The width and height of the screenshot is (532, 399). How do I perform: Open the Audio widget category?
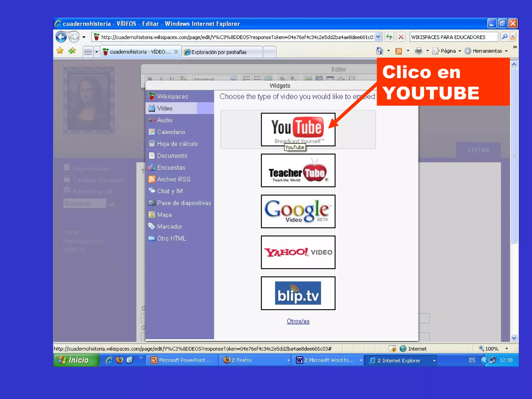(179, 120)
